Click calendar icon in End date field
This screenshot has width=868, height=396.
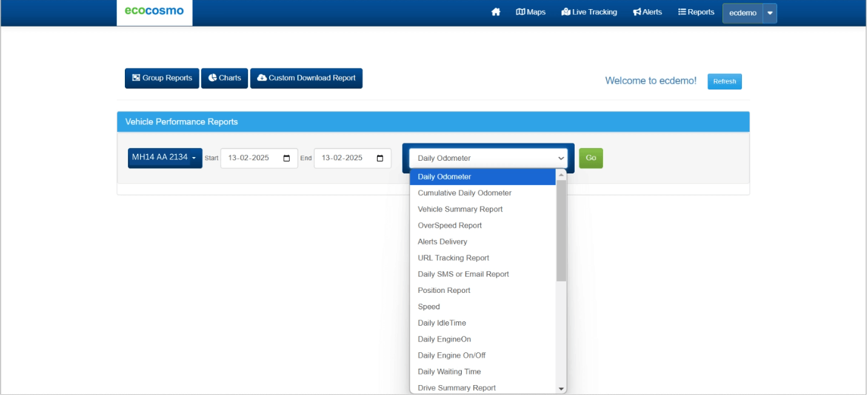pos(380,158)
